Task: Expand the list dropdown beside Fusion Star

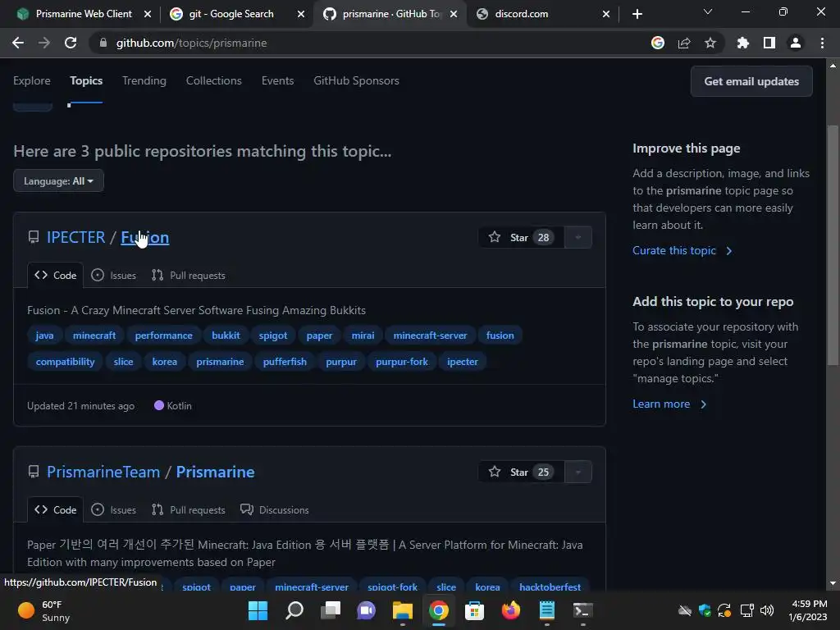Action: click(578, 237)
